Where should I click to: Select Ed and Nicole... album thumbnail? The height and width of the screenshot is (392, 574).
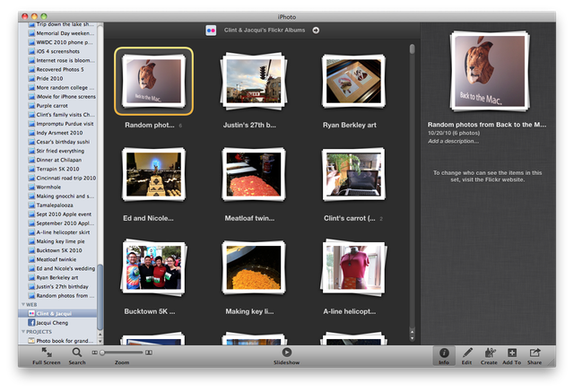click(x=153, y=175)
